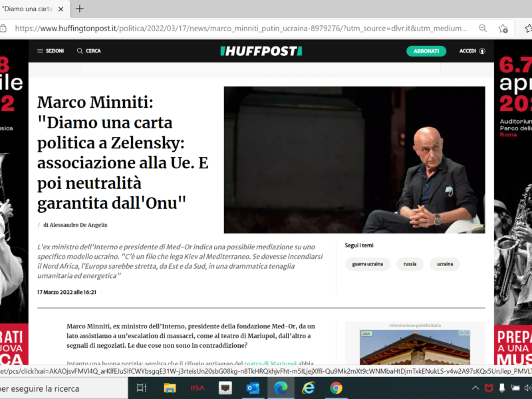532x399 pixels.
Task: Open Outlook from taskbar
Action: click(253, 388)
